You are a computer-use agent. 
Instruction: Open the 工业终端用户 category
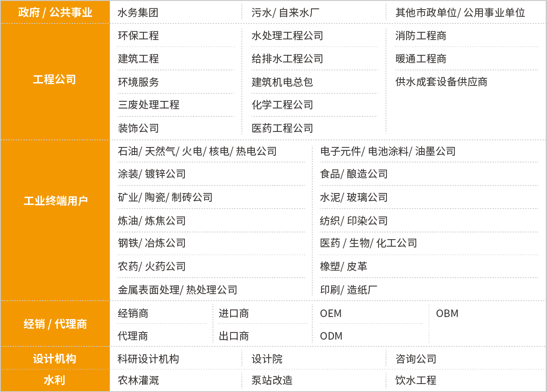[55, 201]
